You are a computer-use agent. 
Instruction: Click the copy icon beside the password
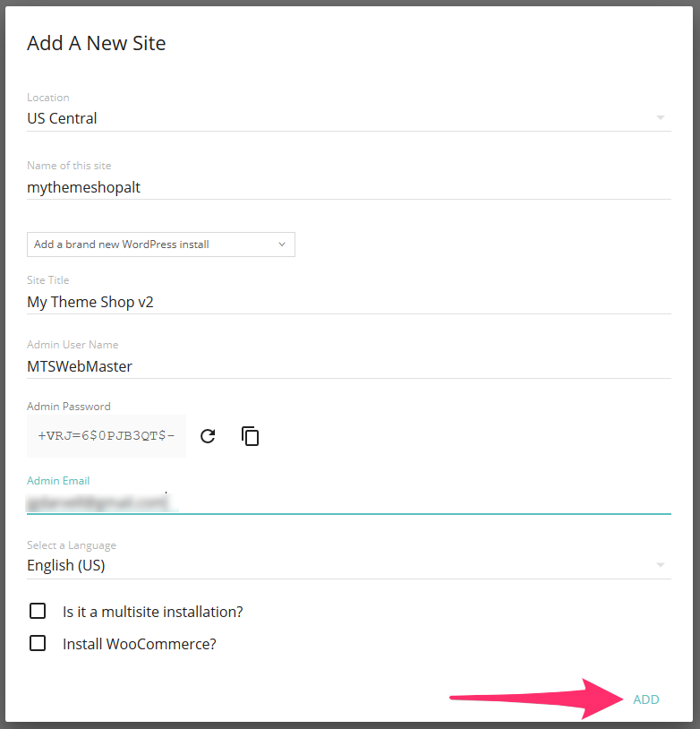250,436
